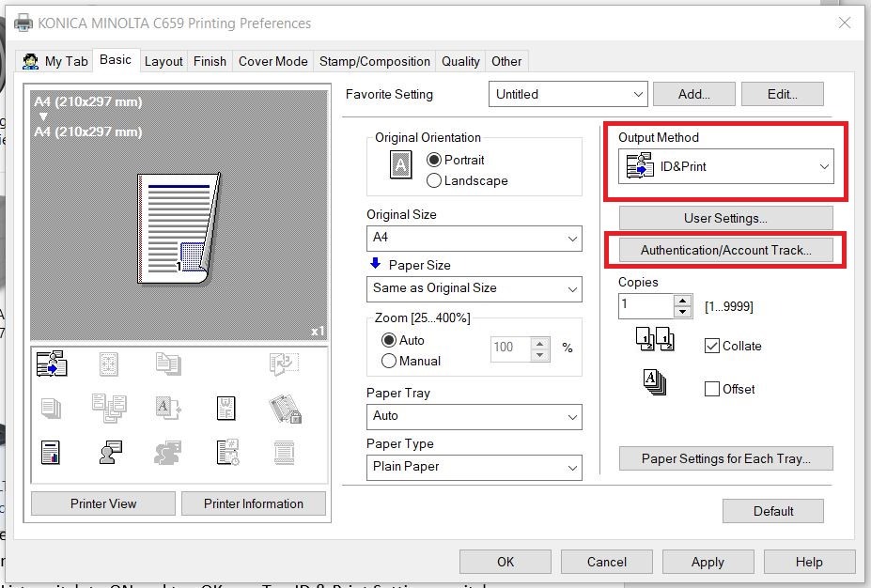Click the single-user speech bubble icon
The height and width of the screenshot is (588, 871).
pyautogui.click(x=110, y=452)
